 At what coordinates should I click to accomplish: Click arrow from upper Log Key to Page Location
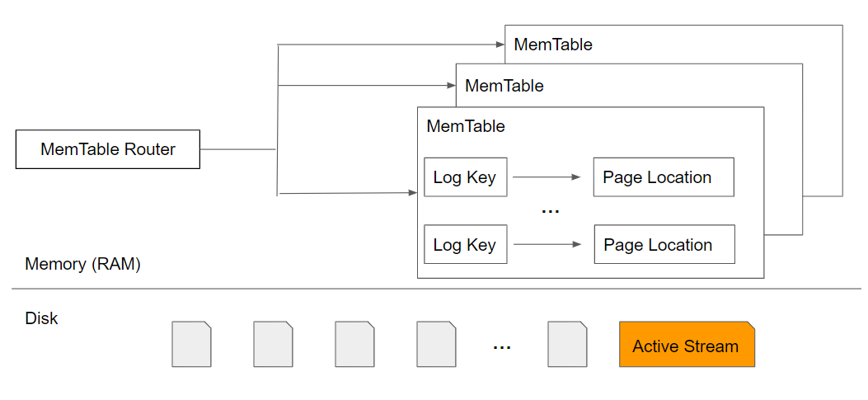547,177
